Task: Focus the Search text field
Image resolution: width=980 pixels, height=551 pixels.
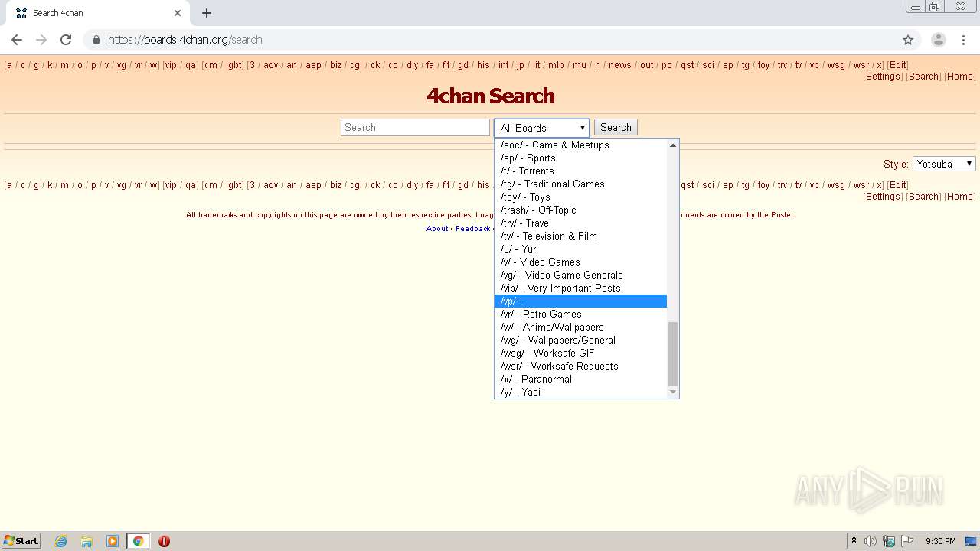Action: click(x=415, y=128)
